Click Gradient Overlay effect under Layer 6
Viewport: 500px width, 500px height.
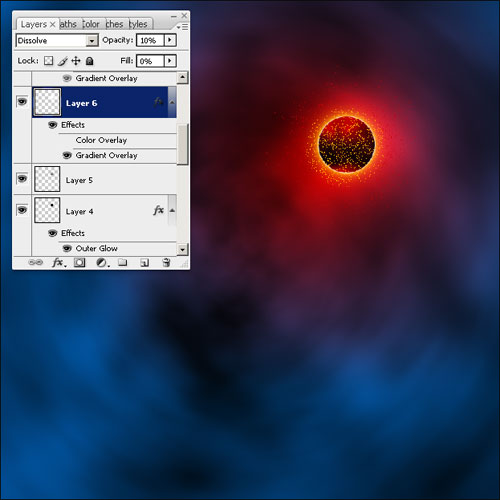(x=106, y=155)
